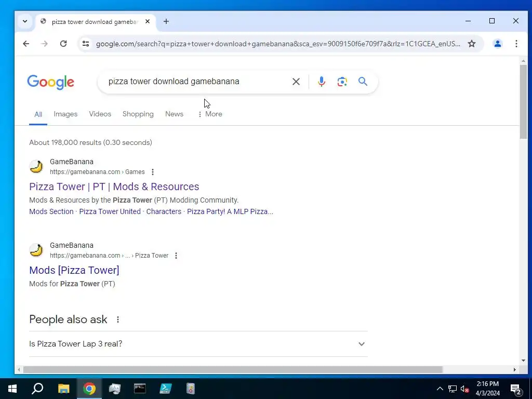The image size is (532, 399).
Task: Switch to the Videos tab
Action: (100, 114)
